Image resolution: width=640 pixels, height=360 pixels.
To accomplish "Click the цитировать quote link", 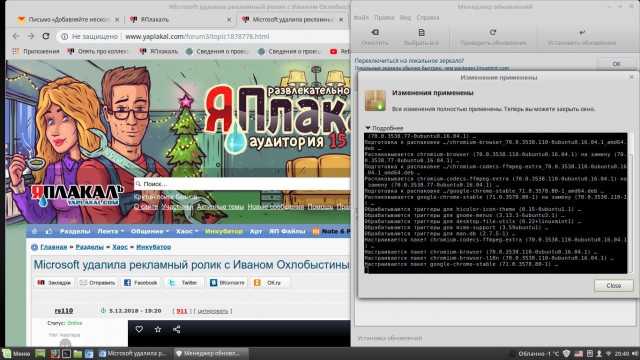I will 213,311.
